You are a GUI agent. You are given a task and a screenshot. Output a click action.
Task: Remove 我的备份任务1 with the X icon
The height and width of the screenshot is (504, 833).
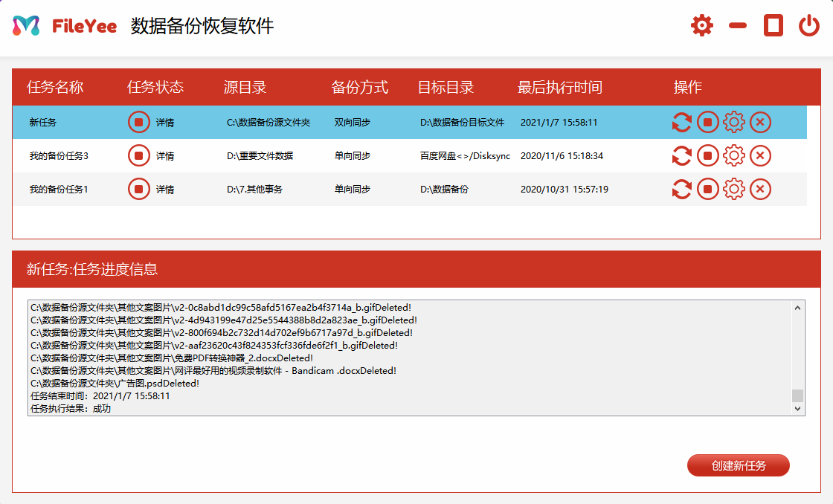click(x=760, y=189)
